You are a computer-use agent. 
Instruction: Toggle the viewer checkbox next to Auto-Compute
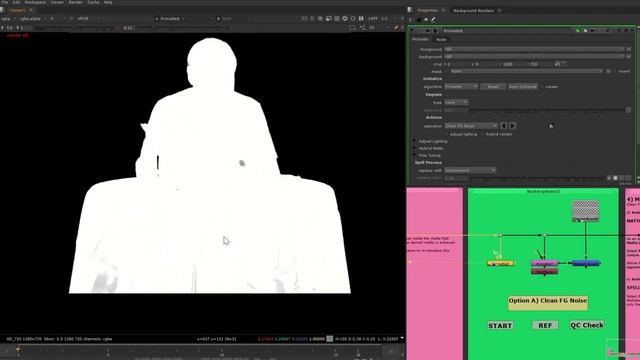(542, 87)
